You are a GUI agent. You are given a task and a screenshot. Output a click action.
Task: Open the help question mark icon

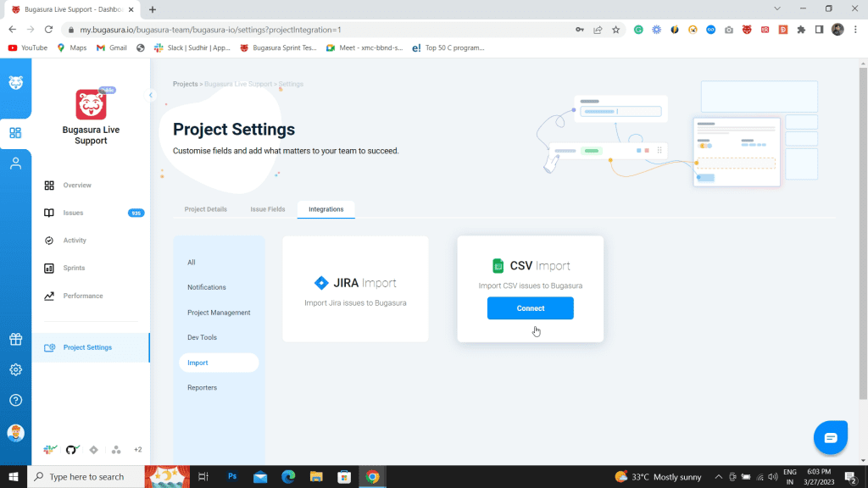click(x=15, y=400)
